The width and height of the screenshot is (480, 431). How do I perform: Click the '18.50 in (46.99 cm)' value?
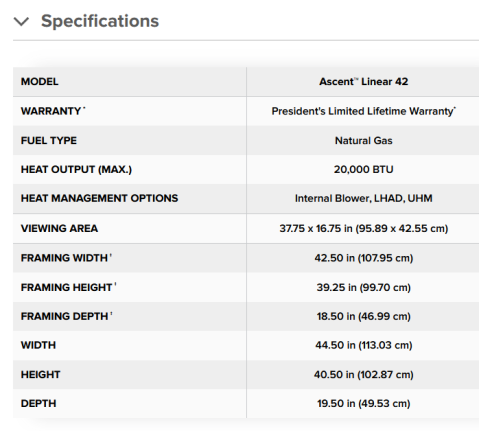click(363, 316)
